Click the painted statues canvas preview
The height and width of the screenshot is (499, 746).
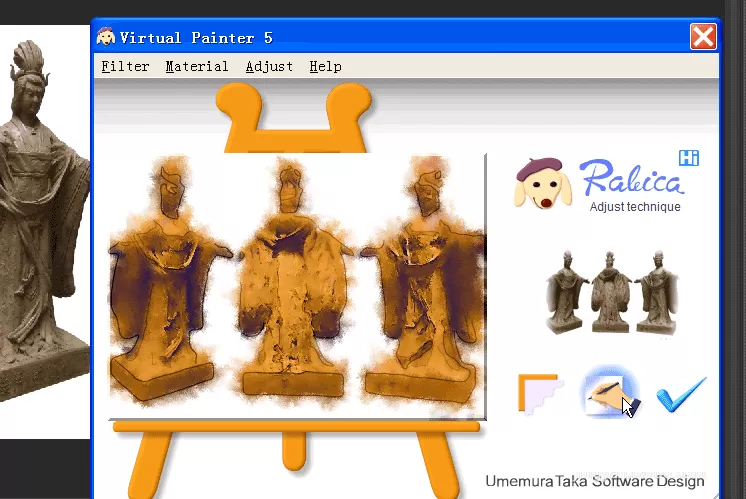tap(297, 286)
